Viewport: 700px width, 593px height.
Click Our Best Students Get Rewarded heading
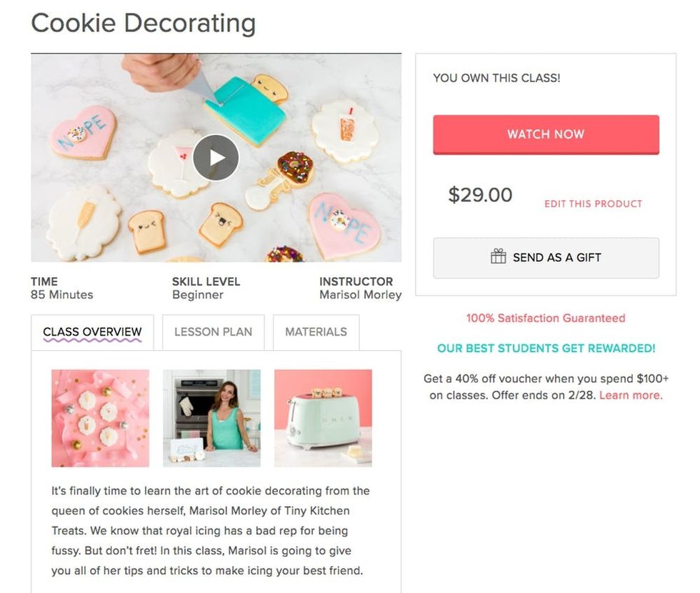pyautogui.click(x=546, y=349)
